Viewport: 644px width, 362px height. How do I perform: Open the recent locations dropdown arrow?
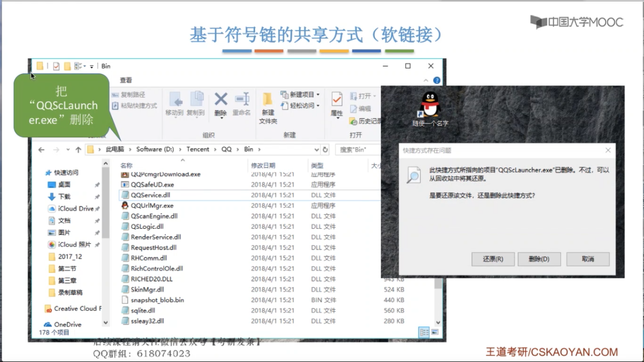click(x=68, y=149)
